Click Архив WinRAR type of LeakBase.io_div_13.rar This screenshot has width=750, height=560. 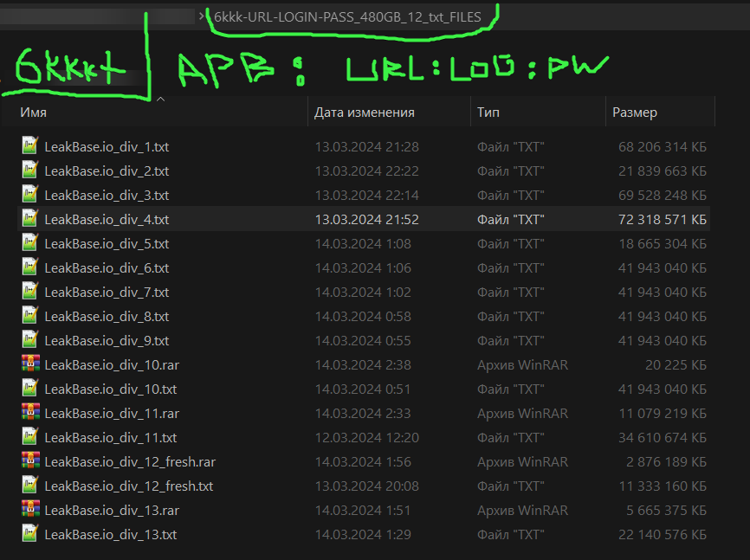(x=522, y=511)
